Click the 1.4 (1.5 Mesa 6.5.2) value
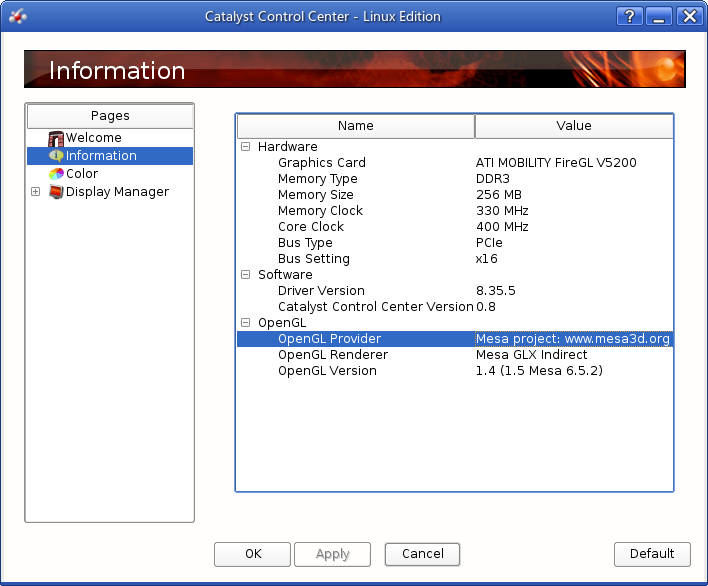This screenshot has height=586, width=708. (x=539, y=371)
